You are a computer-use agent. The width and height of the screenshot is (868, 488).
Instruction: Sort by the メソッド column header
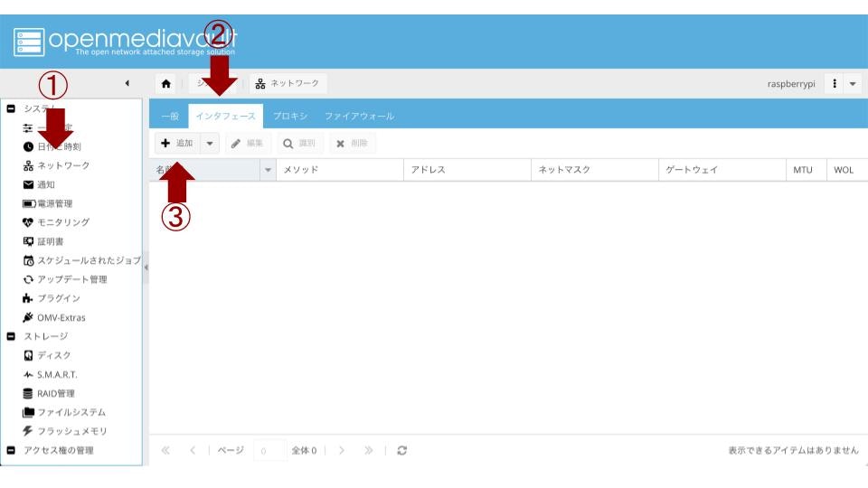[340, 170]
